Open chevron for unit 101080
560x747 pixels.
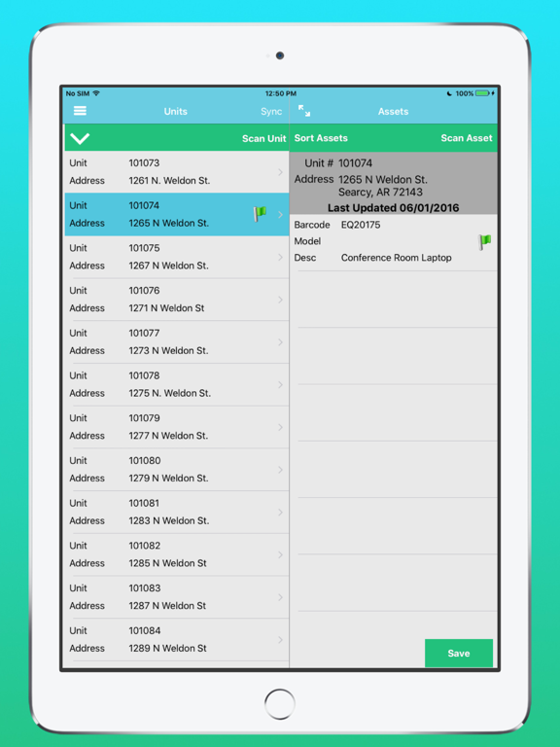pos(280,469)
